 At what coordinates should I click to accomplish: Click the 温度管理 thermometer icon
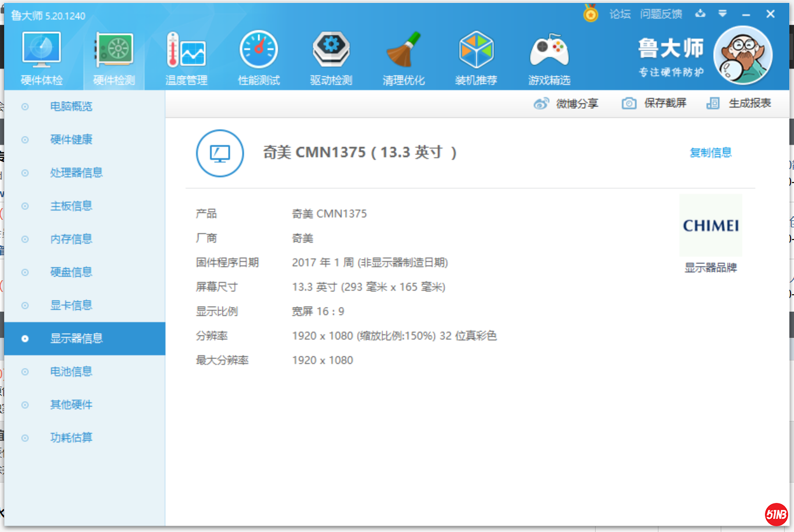pyautogui.click(x=186, y=51)
